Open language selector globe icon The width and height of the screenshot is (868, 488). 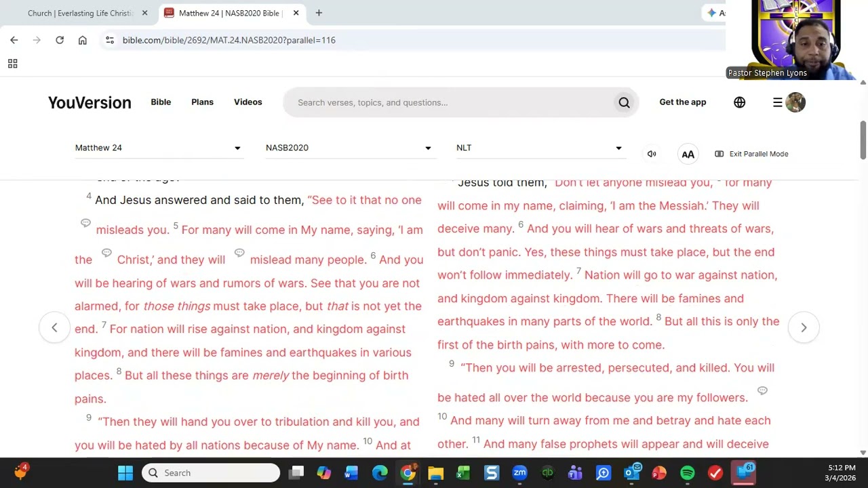tap(739, 102)
